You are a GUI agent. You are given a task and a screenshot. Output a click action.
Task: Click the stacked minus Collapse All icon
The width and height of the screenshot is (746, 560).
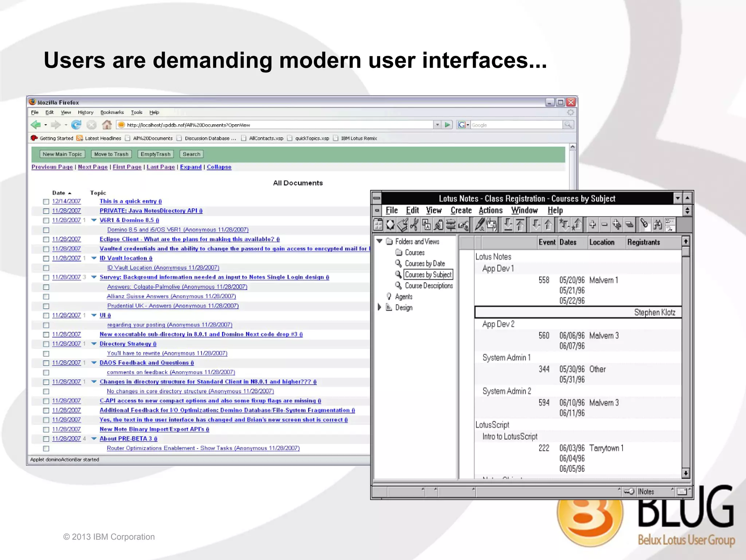pos(629,225)
